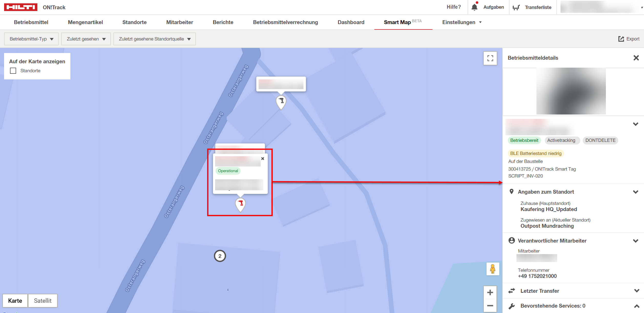Click the Operational status badge in popup
The height and width of the screenshot is (313, 644).
(228, 171)
